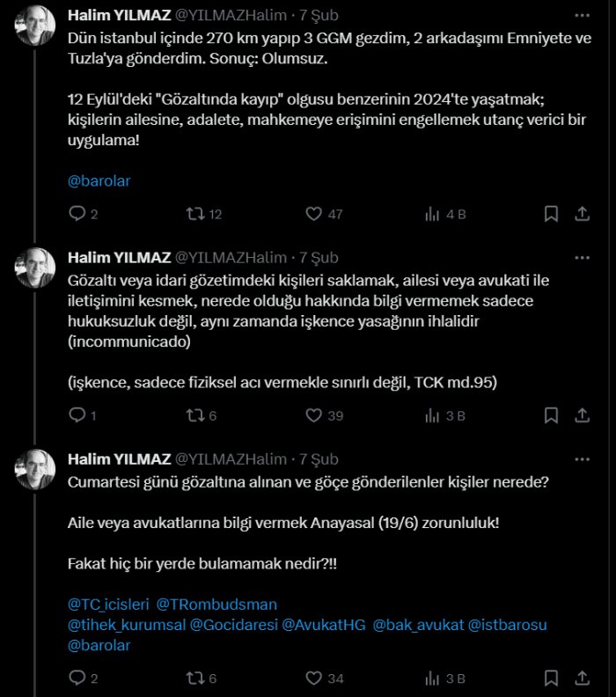Open more options on third tweet
Viewport: 616px width, 697px height.
coord(582,459)
